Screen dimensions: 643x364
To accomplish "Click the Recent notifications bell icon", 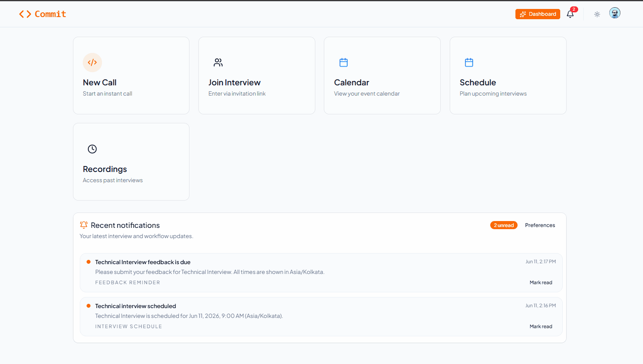I will click(x=84, y=225).
